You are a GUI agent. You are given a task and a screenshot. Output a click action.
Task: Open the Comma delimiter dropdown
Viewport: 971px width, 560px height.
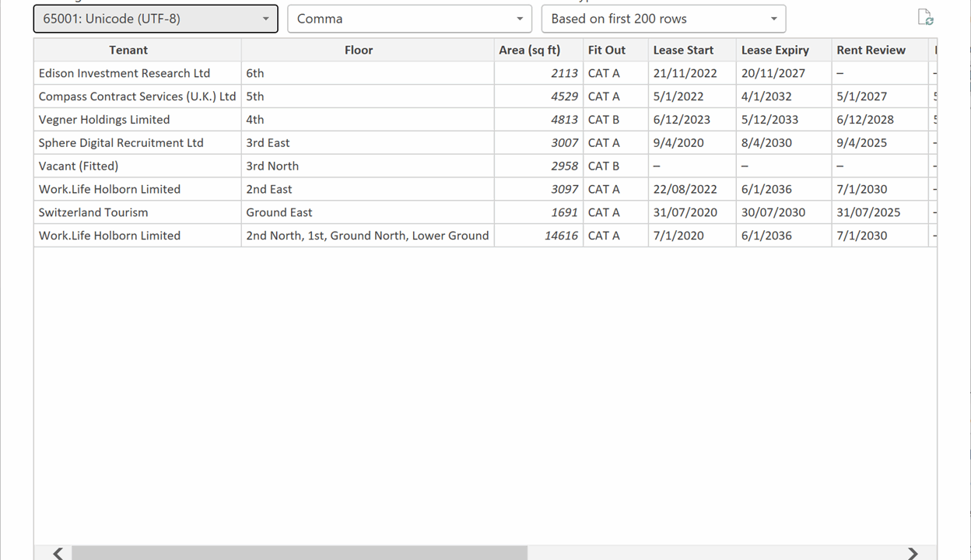409,19
